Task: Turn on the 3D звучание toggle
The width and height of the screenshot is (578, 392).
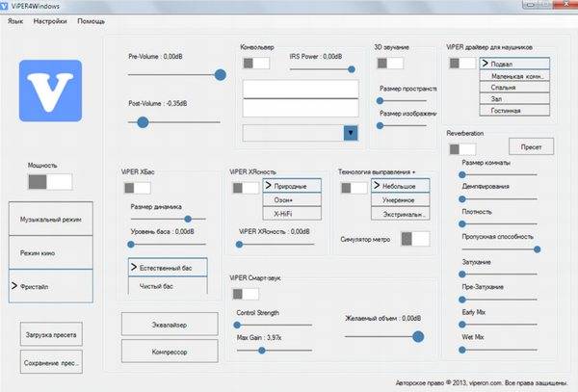Action: point(390,63)
